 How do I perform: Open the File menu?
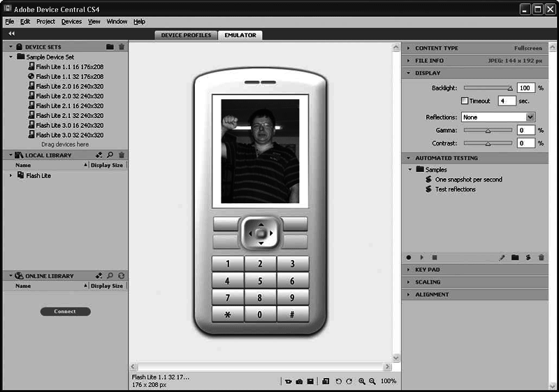coord(10,22)
